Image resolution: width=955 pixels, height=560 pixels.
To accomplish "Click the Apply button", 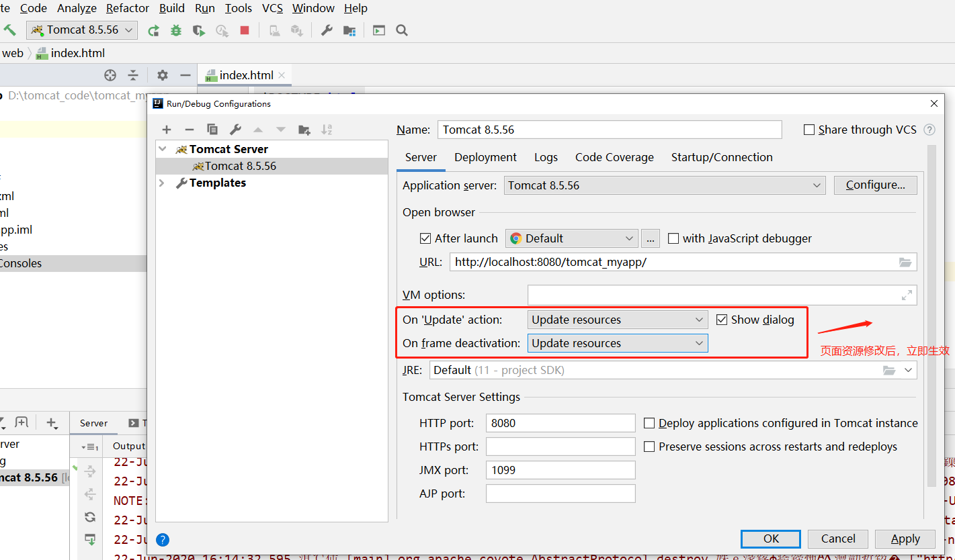I will point(905,539).
